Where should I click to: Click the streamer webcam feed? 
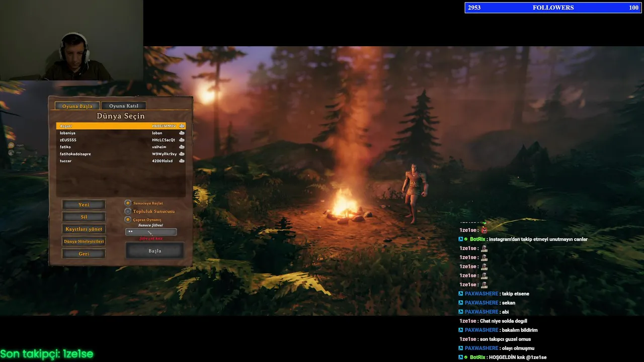71,40
